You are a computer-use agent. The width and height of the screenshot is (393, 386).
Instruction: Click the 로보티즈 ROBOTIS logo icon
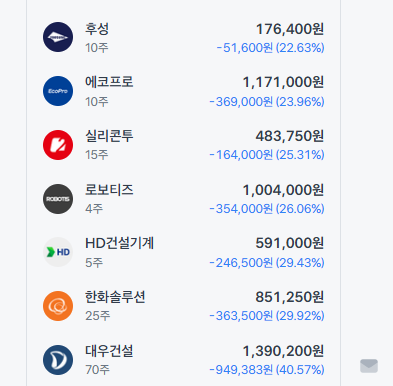pyautogui.click(x=58, y=199)
